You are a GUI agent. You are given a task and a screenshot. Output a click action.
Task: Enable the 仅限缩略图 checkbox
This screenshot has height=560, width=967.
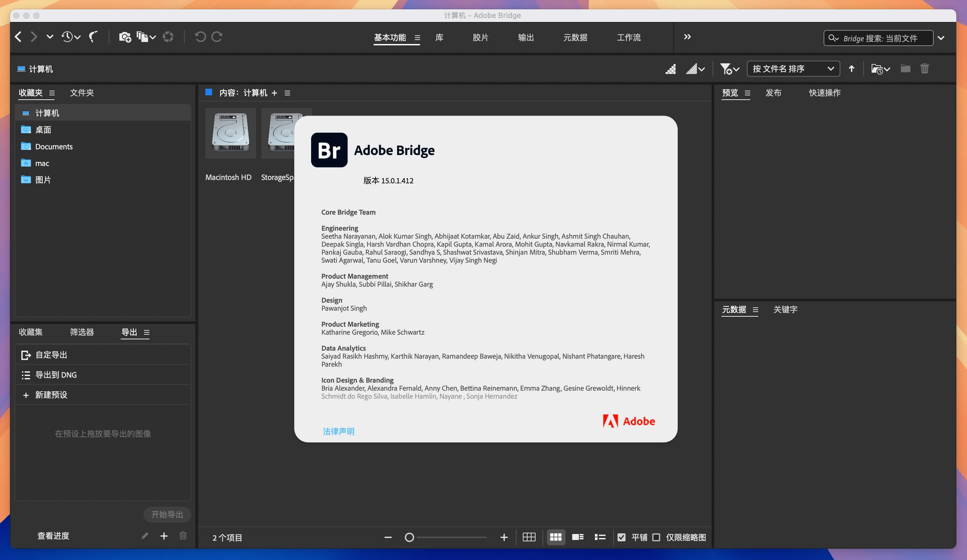coord(657,537)
